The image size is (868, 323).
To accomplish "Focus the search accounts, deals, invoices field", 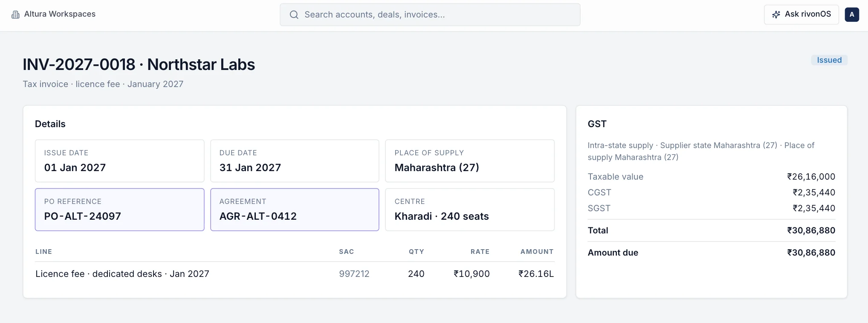I will pyautogui.click(x=430, y=15).
